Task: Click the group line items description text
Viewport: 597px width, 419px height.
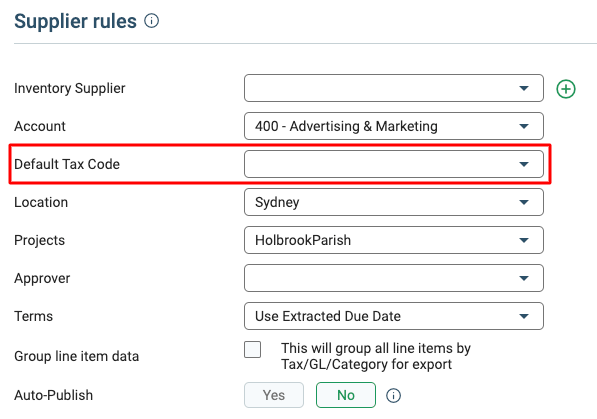Action: [376, 356]
